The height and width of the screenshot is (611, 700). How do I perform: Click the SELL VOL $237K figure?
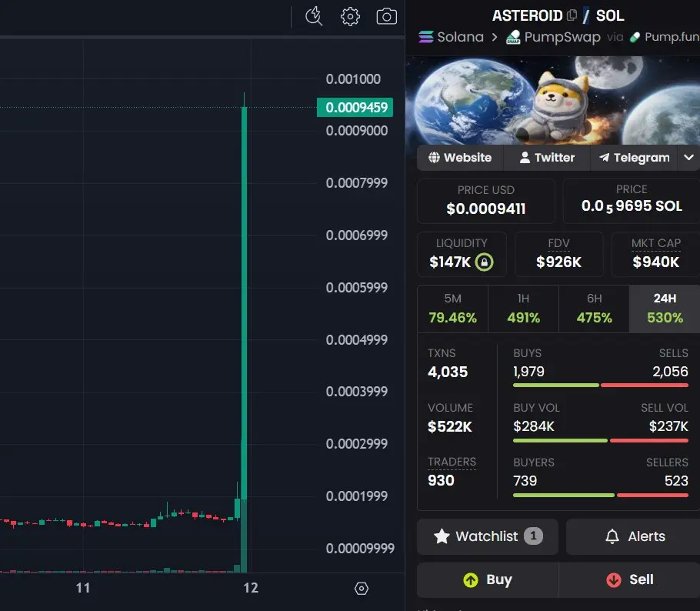pyautogui.click(x=668, y=426)
